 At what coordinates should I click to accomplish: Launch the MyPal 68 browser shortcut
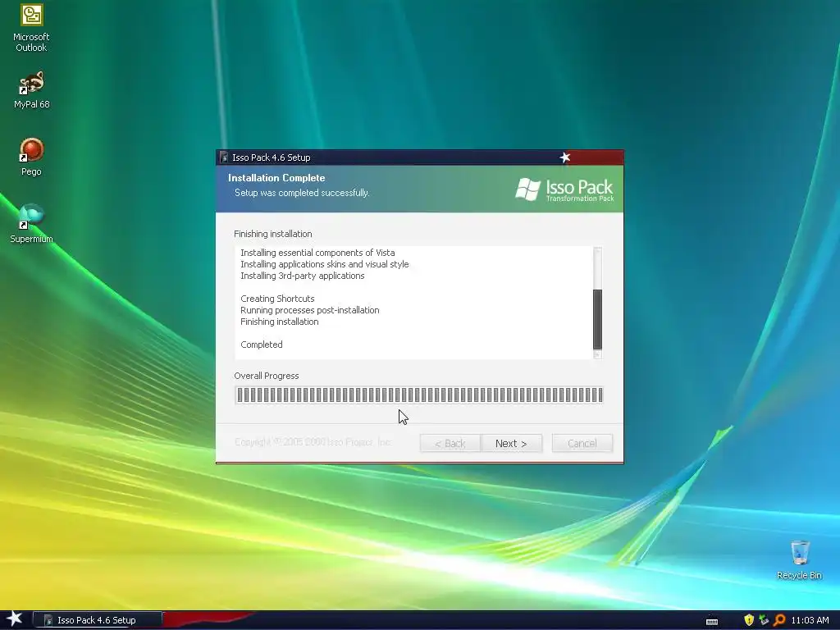(31, 90)
